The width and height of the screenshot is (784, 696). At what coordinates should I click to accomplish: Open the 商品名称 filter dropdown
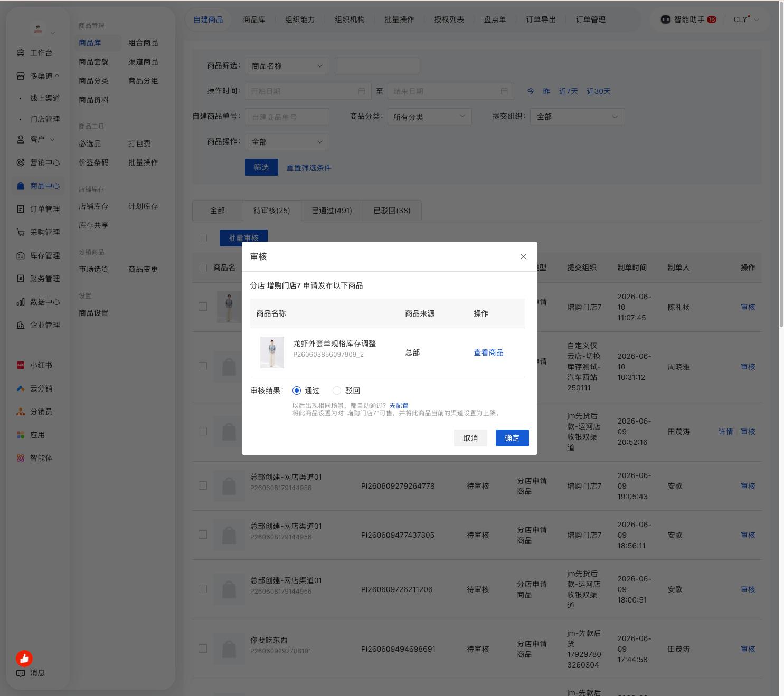[x=287, y=66]
